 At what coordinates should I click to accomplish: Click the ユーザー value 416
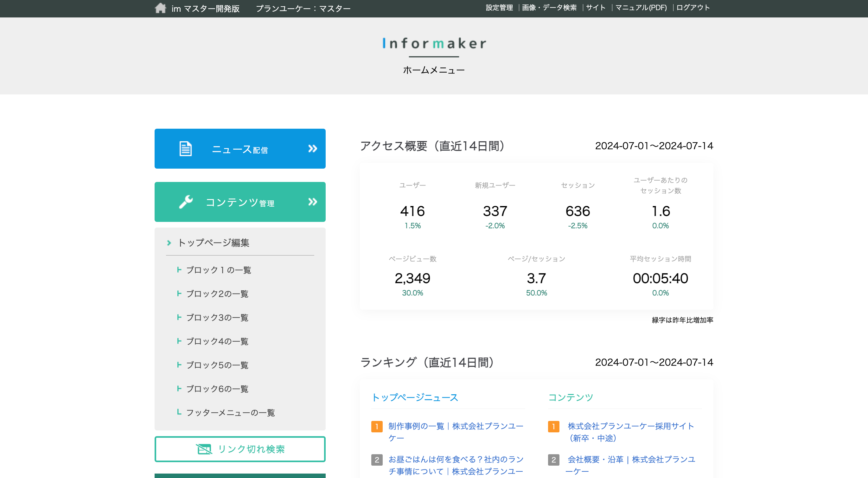[412, 211]
